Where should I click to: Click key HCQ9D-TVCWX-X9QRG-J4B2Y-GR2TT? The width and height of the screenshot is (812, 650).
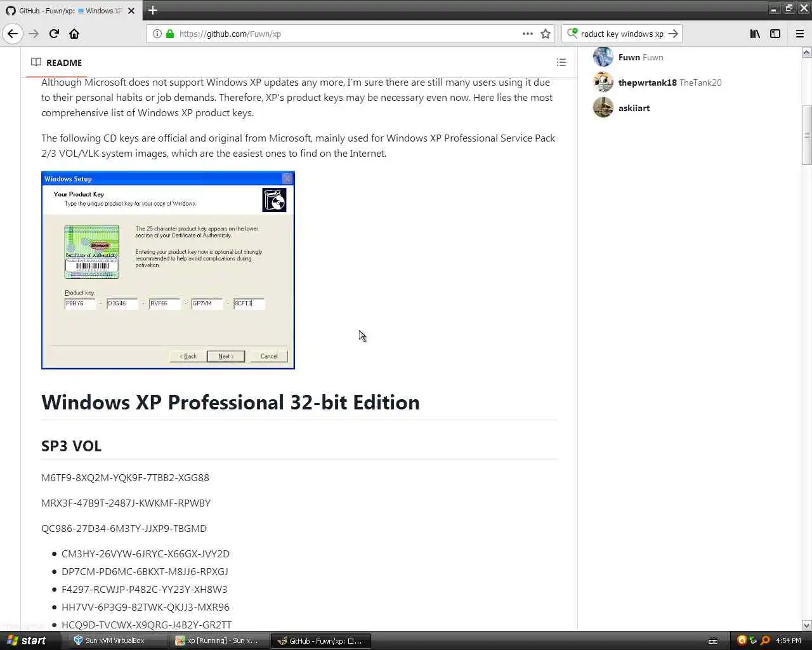[147, 625]
